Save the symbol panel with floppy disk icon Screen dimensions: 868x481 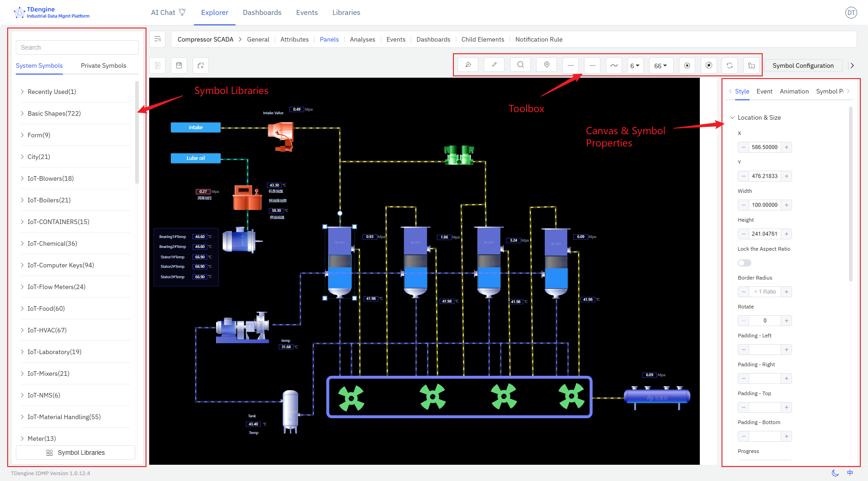[x=179, y=65]
